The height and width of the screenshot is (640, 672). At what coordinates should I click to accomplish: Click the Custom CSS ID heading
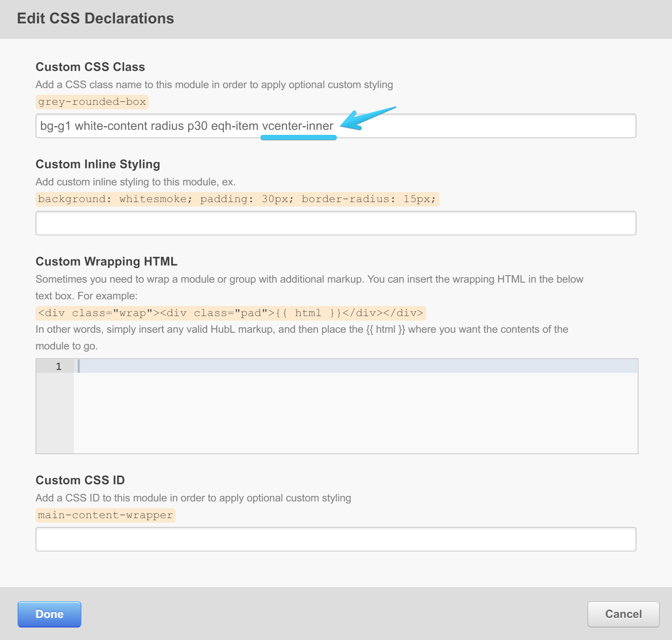[x=80, y=480]
